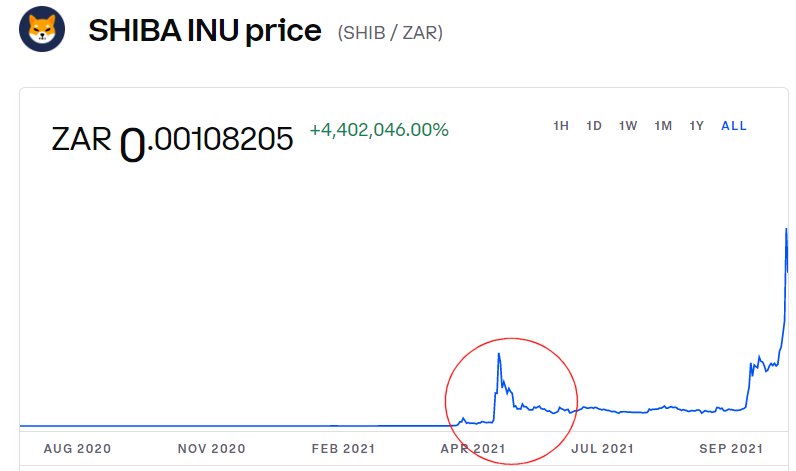Image resolution: width=796 pixels, height=471 pixels.
Task: Click the APR 2021 axis label
Action: [x=474, y=449]
